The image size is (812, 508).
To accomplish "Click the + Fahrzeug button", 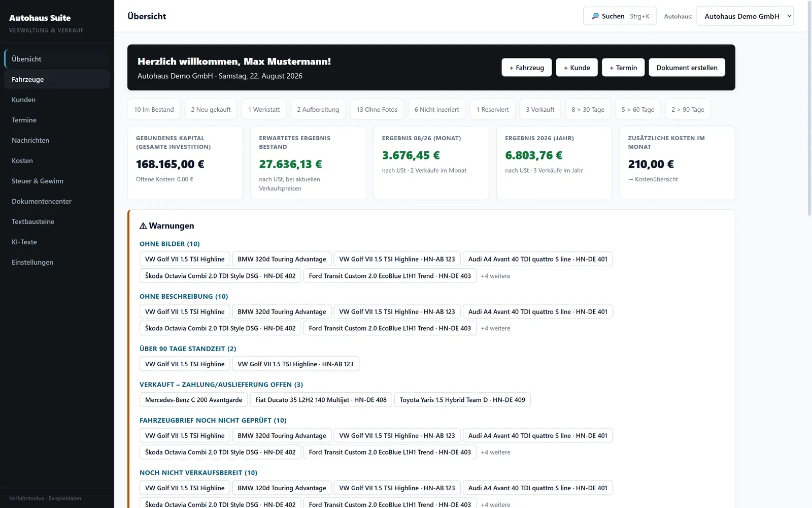I will 527,68.
